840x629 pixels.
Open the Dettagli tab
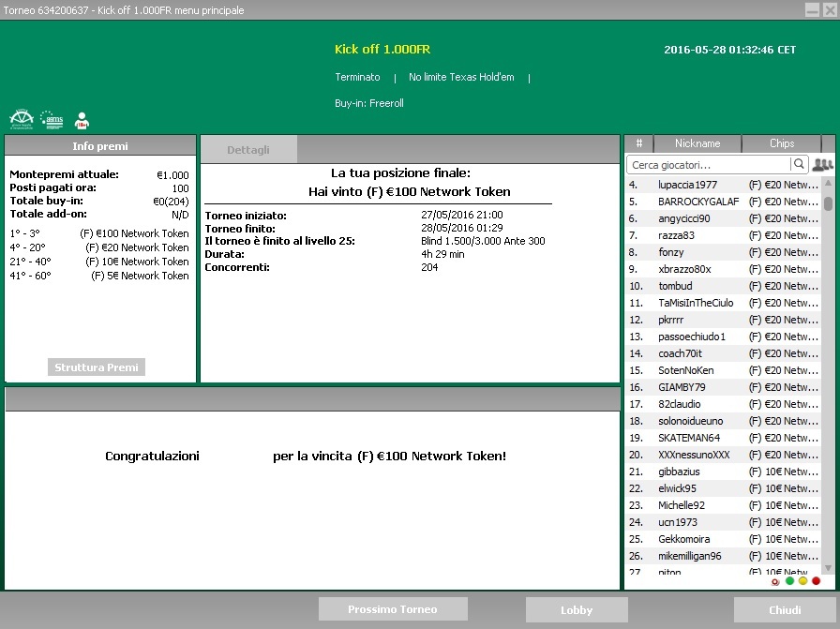click(x=248, y=149)
